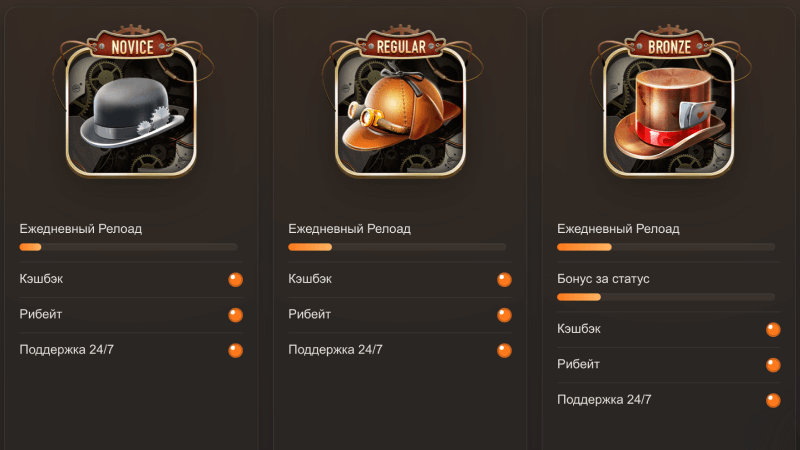Viewport: 800px width, 450px height.
Task: Click the Бонус за статус label in Bronze card
Action: [x=603, y=279]
